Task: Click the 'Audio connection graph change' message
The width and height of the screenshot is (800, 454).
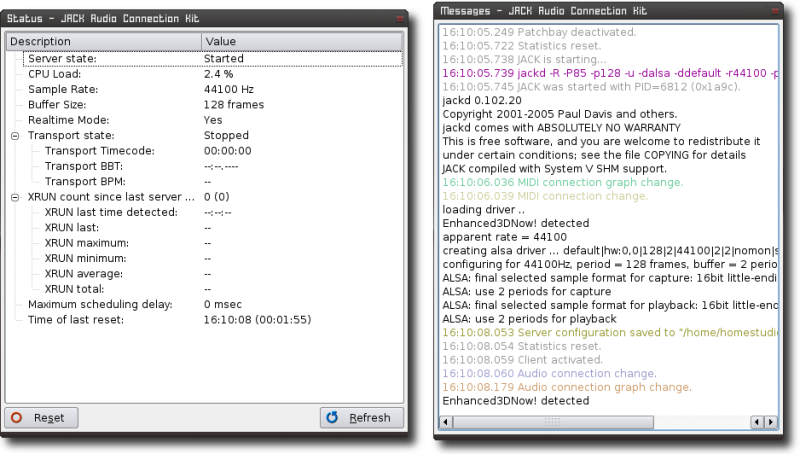Action: 567,388
